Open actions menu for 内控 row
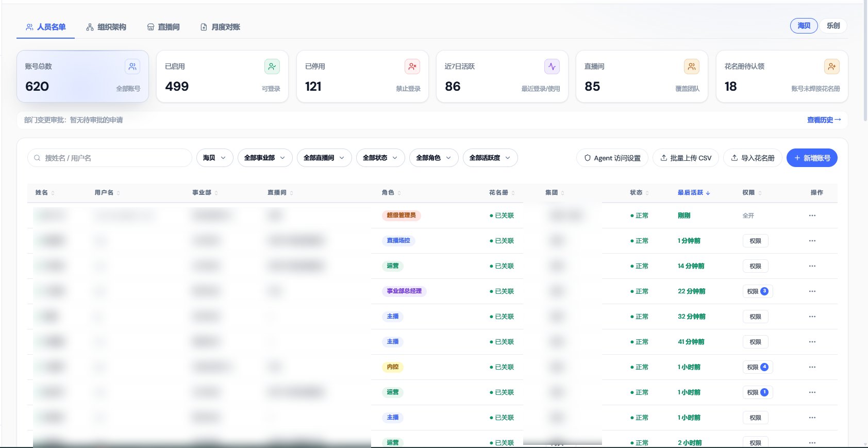Screen dimensions: 868x448 pyautogui.click(x=812, y=367)
